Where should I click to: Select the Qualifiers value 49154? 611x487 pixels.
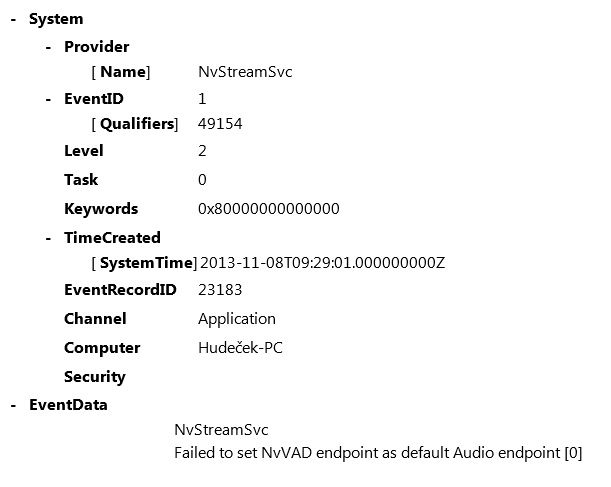pos(220,124)
